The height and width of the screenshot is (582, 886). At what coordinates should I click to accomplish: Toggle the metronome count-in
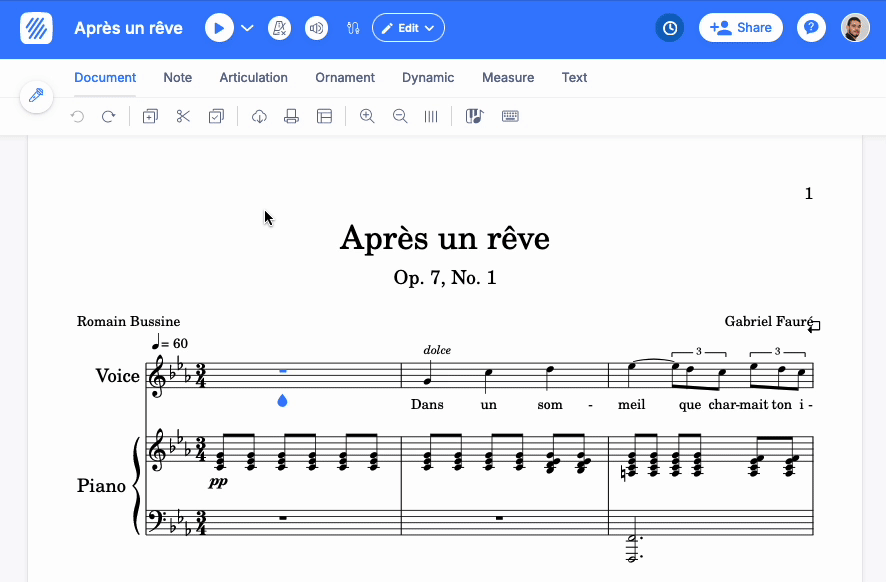pyautogui.click(x=280, y=28)
